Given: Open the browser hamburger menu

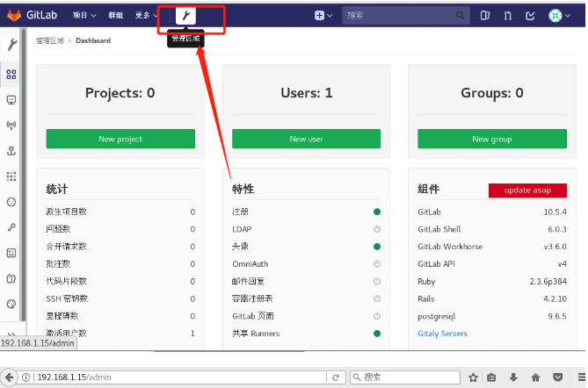Looking at the screenshot, I should [x=581, y=377].
